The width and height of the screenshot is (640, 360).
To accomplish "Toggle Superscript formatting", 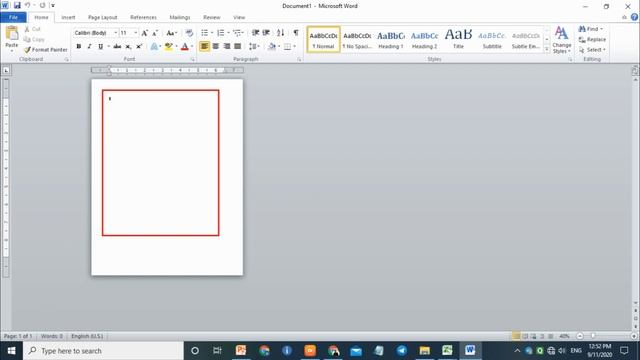I will 139,46.
